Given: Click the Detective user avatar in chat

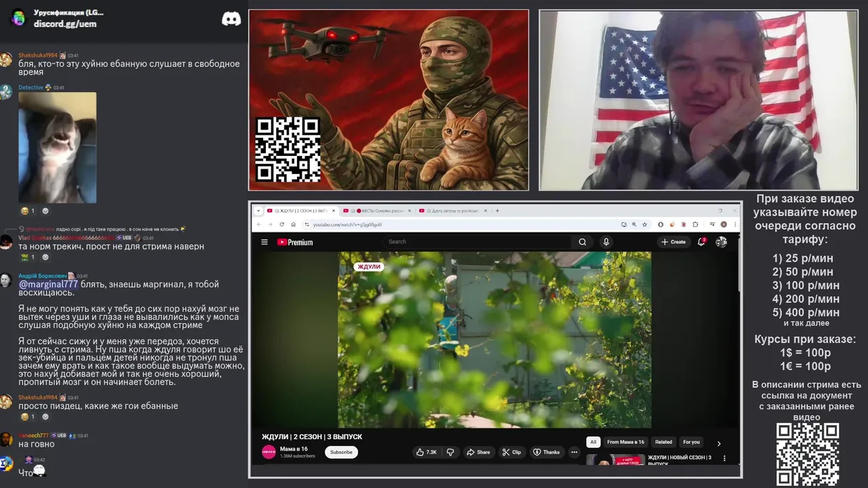Looking at the screenshot, I should [x=6, y=92].
